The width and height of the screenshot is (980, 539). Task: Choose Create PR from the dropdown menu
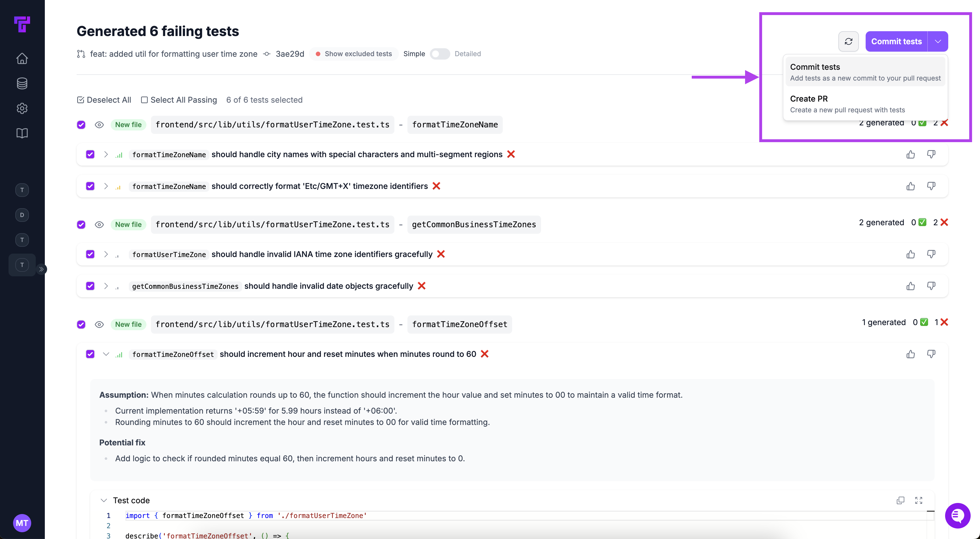coord(865,104)
